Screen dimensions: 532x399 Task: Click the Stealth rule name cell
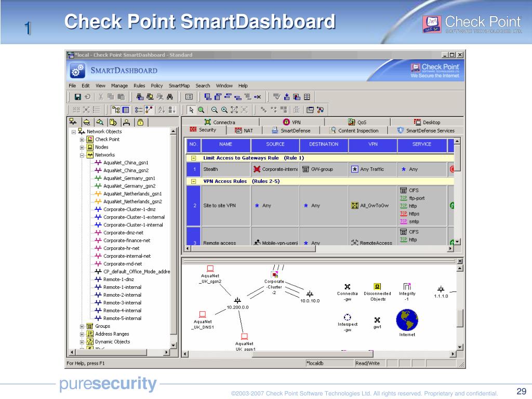[x=227, y=169]
